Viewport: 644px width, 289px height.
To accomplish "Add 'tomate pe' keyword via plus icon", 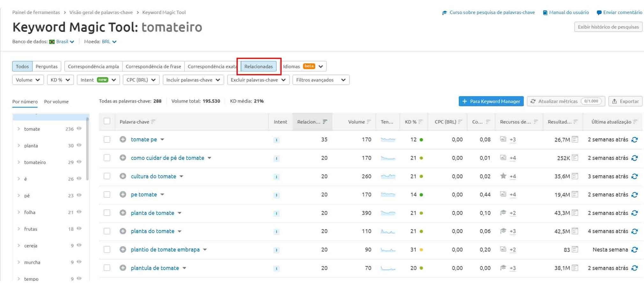I will tap(123, 139).
